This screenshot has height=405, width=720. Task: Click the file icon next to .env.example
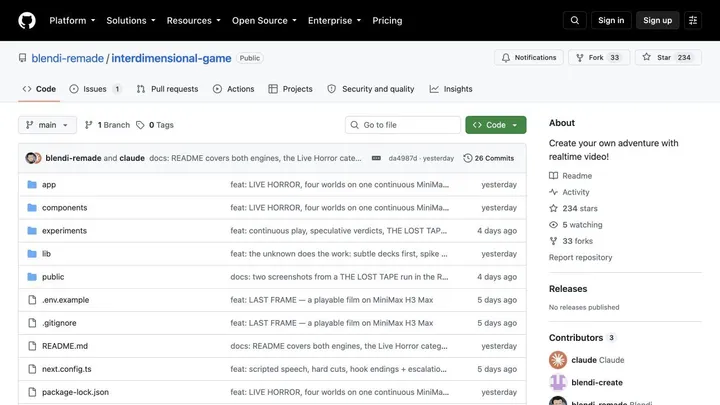[32, 300]
